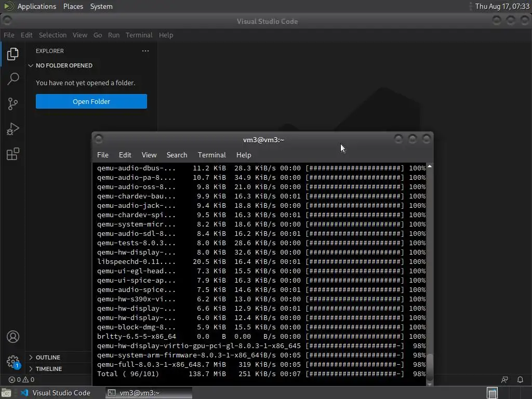Click the terminal window menu button
This screenshot has height=399, width=532.
point(99,139)
